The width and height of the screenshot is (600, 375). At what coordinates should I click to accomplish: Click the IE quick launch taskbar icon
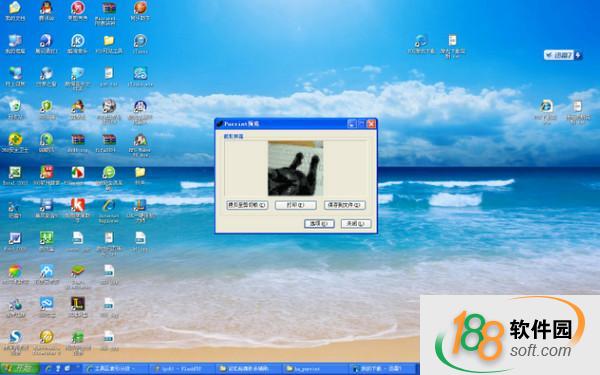(x=49, y=369)
